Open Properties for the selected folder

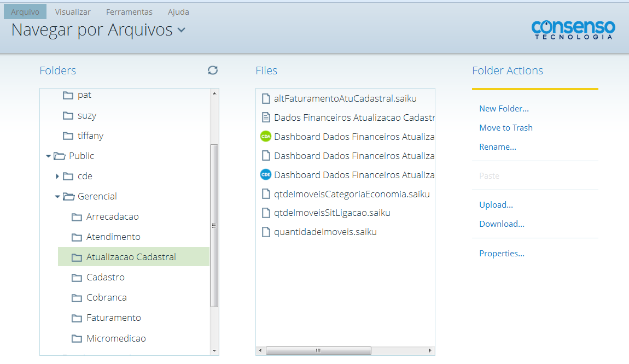click(x=502, y=253)
